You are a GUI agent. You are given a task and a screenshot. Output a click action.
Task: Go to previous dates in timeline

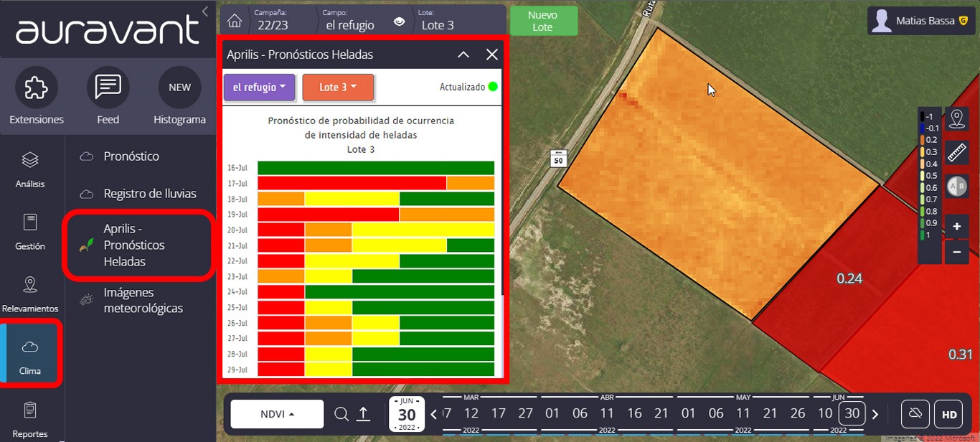point(433,414)
